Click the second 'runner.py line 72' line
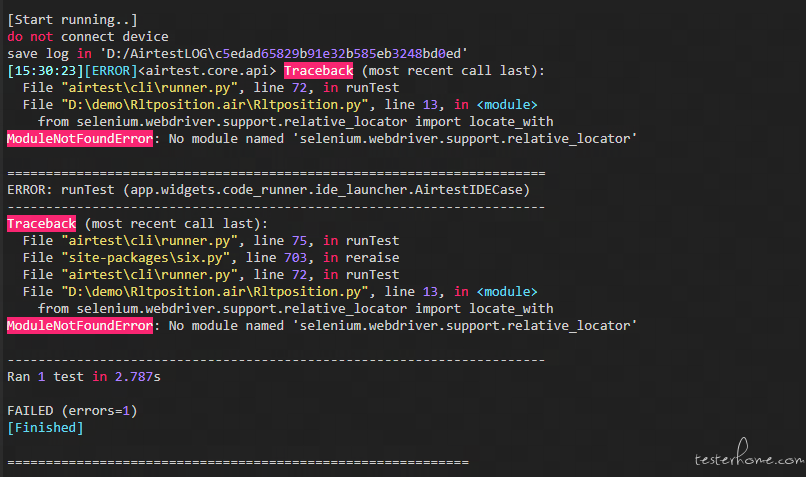This screenshot has height=477, width=806. [x=211, y=274]
